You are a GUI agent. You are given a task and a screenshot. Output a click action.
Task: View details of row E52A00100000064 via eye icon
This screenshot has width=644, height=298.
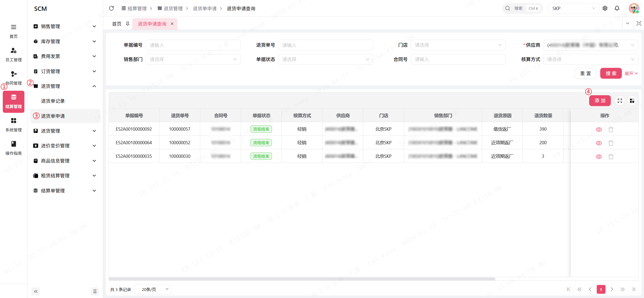click(x=599, y=143)
